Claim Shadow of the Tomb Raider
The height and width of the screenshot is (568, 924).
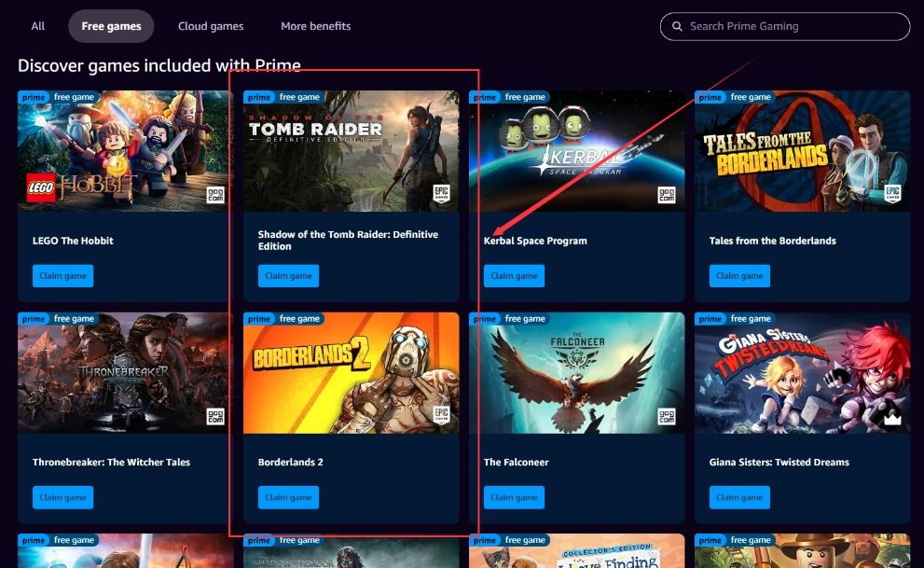click(289, 276)
